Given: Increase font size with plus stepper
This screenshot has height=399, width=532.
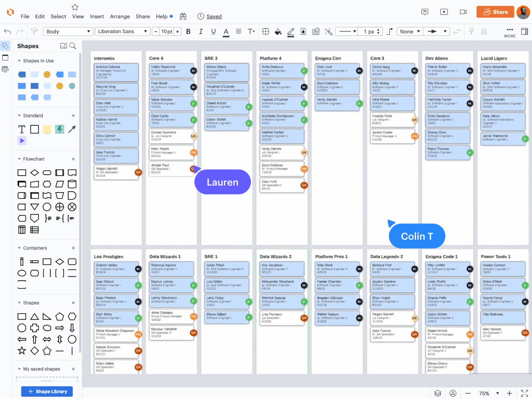Looking at the screenshot, I should point(177,32).
